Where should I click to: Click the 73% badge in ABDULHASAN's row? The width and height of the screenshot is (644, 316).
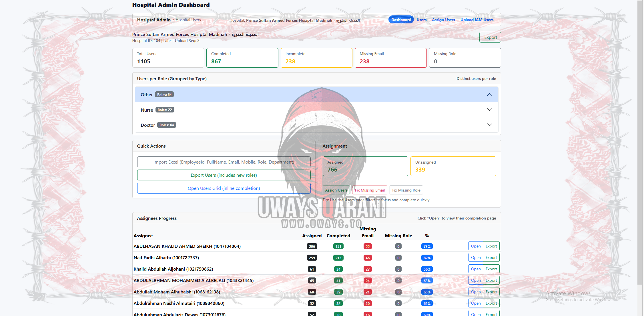427,246
